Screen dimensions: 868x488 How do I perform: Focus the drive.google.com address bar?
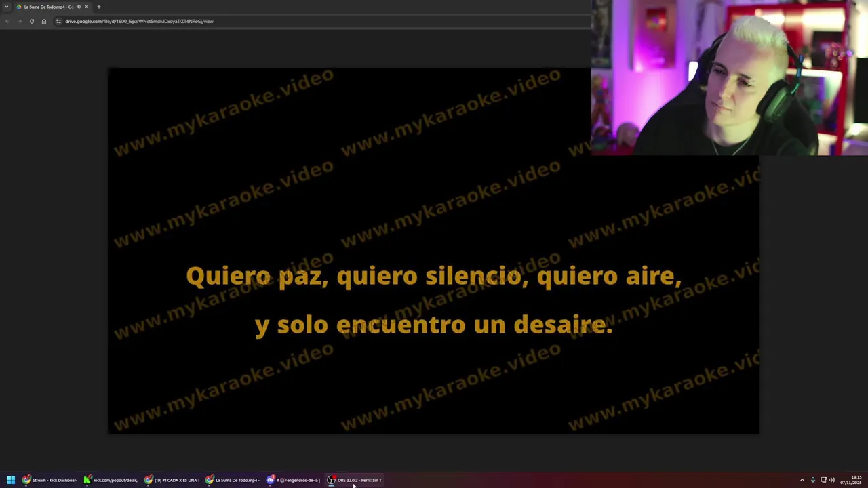pos(322,21)
